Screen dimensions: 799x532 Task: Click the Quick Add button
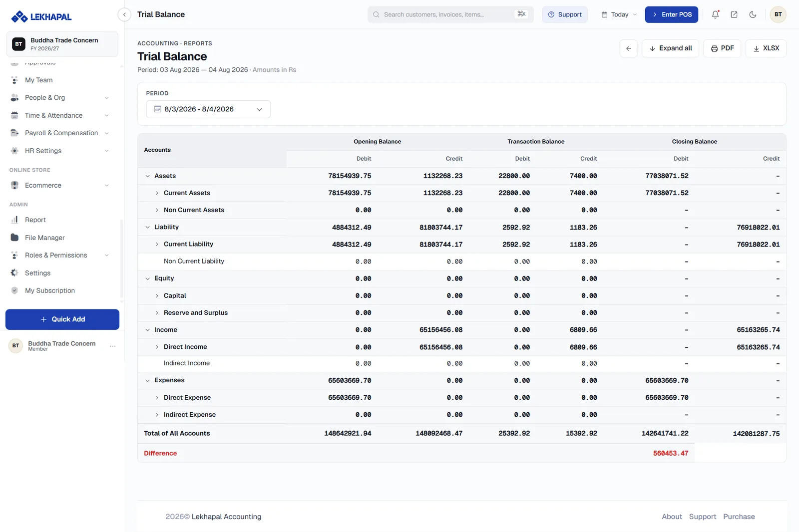coord(62,319)
